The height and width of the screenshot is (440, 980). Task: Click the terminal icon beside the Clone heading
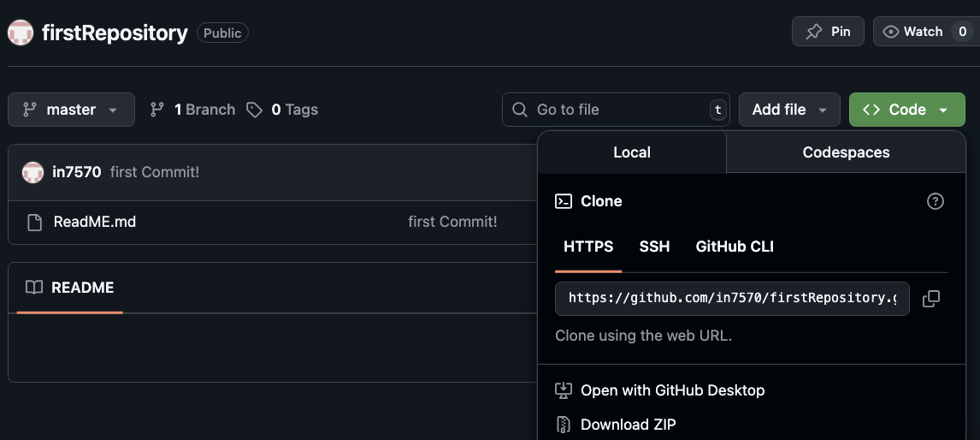[564, 201]
